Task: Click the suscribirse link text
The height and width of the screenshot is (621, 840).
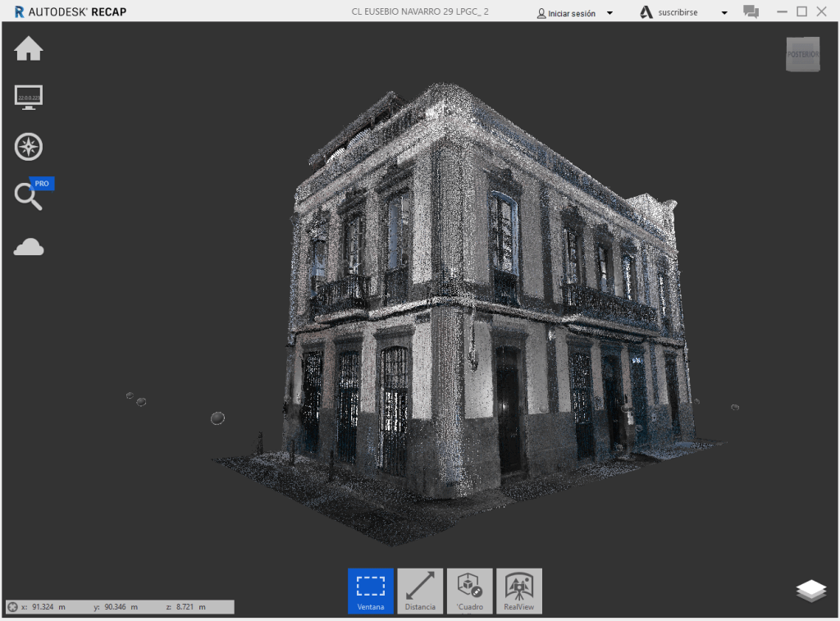Action: pos(678,13)
